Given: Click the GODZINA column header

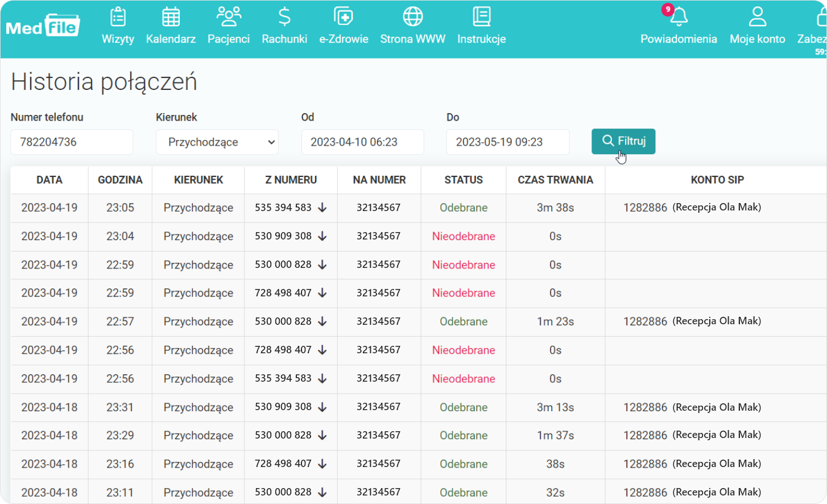Looking at the screenshot, I should click(120, 180).
